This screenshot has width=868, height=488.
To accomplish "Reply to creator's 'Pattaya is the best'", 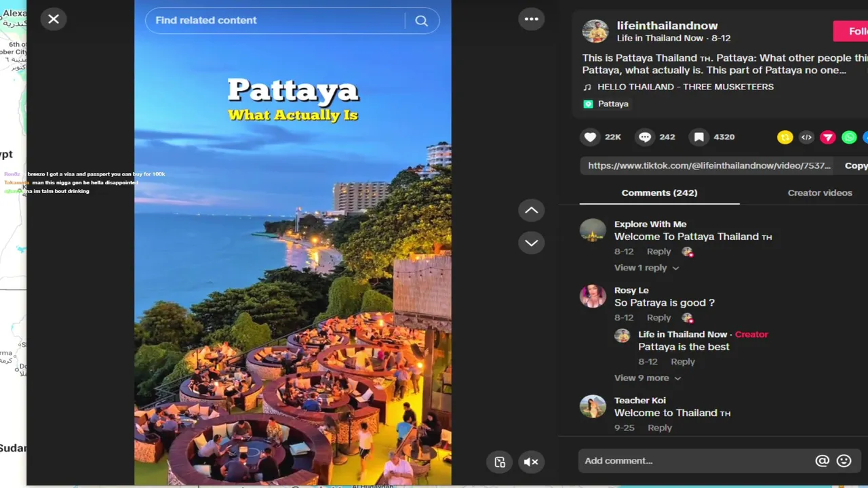I will click(x=683, y=362).
